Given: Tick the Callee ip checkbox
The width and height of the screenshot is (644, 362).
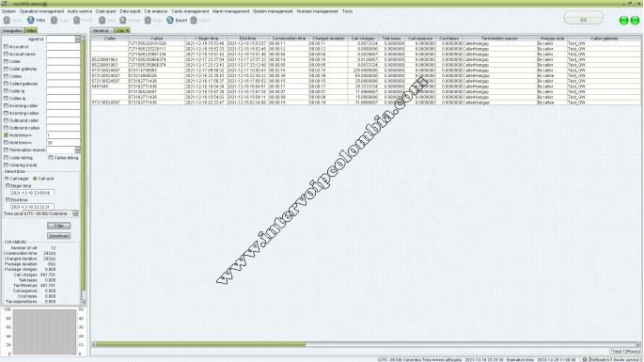Looking at the screenshot, I should 6,98.
